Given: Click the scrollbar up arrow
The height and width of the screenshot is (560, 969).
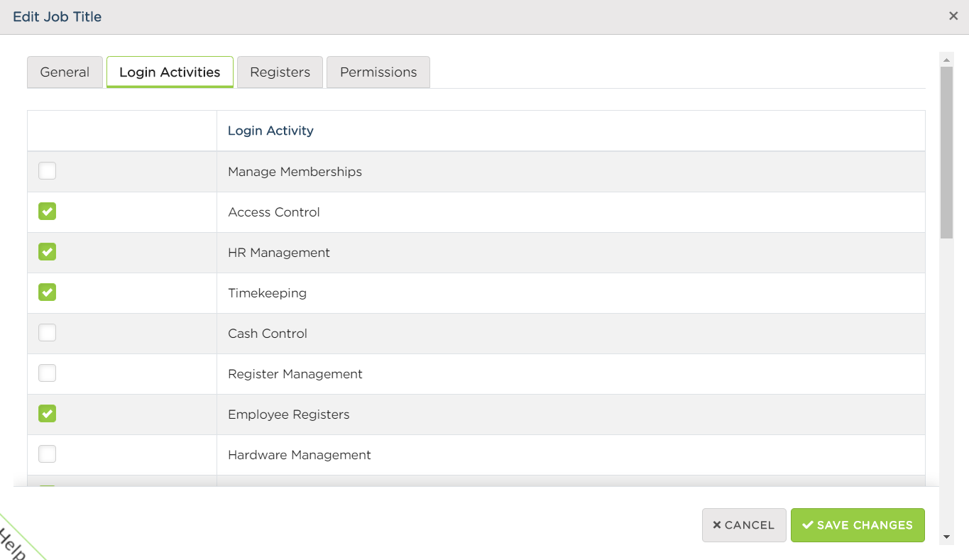Looking at the screenshot, I should [946, 60].
